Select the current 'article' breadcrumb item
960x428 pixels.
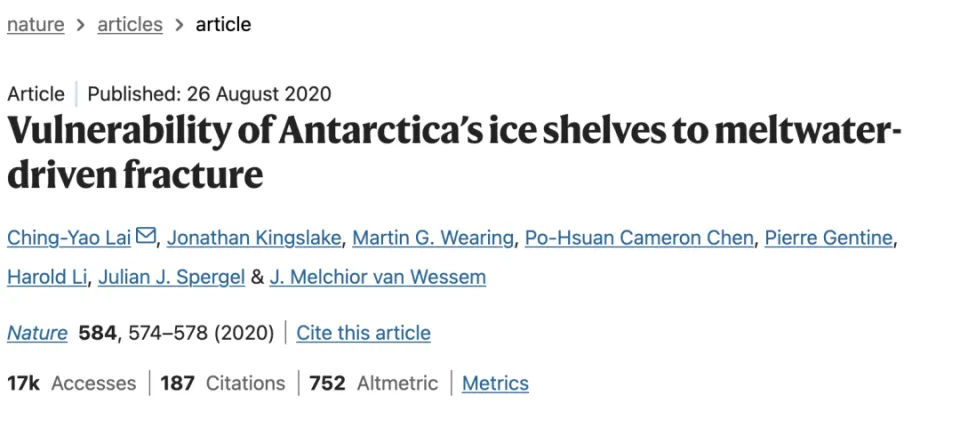(x=223, y=24)
